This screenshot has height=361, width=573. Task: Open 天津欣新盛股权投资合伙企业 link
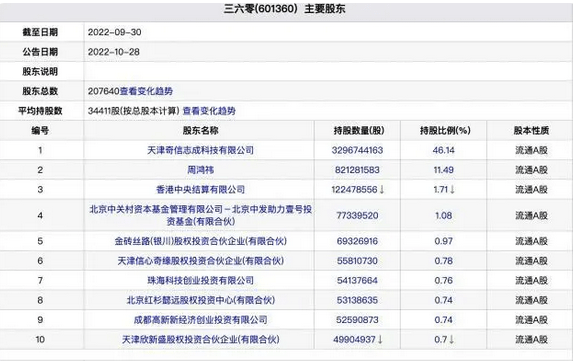[x=200, y=340]
